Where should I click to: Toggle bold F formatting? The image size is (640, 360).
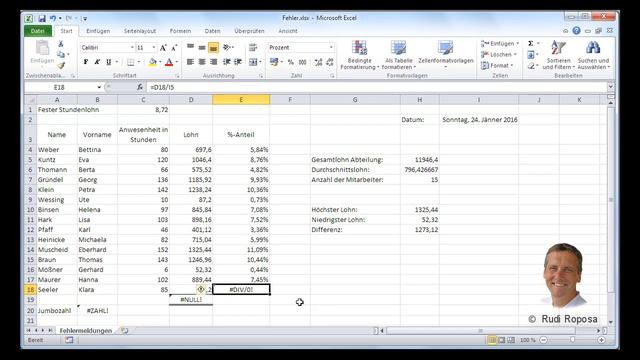[x=86, y=62]
